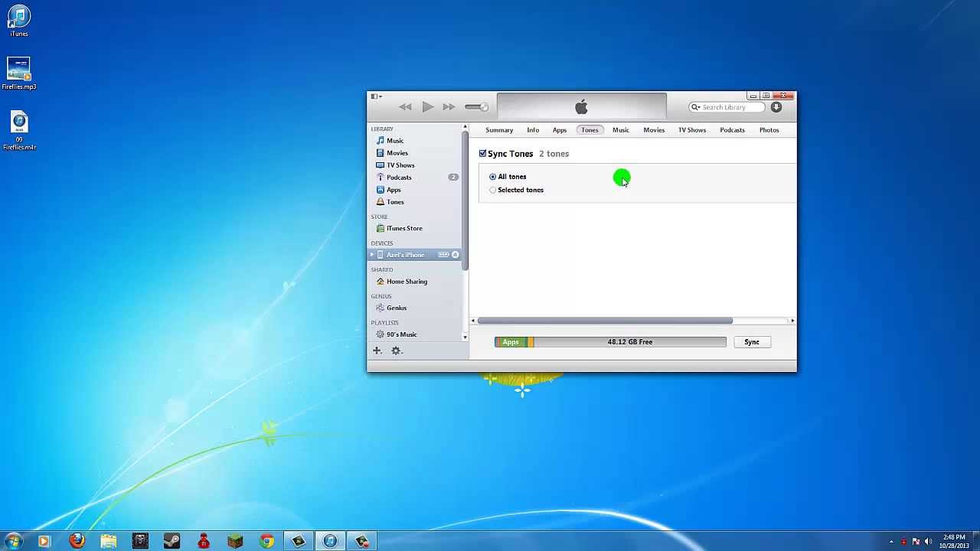Switch to the Info tab
The height and width of the screenshot is (551, 980).
point(533,130)
